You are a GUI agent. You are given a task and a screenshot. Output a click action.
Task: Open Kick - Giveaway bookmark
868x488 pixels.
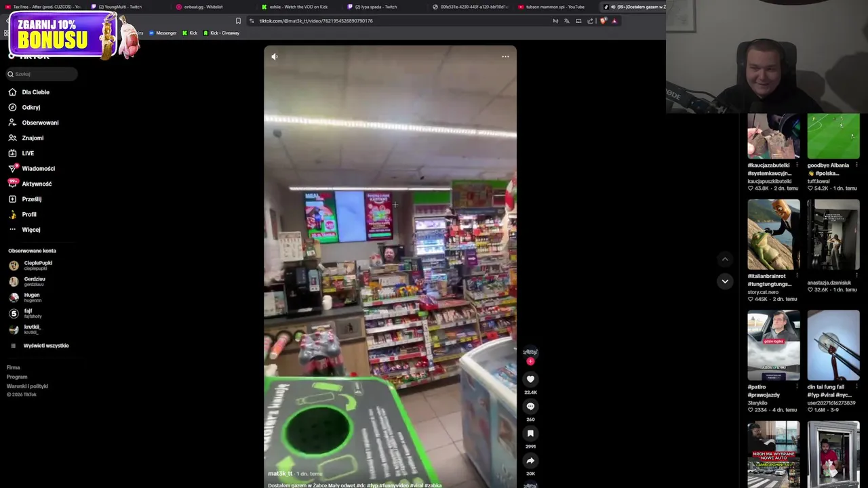click(221, 33)
